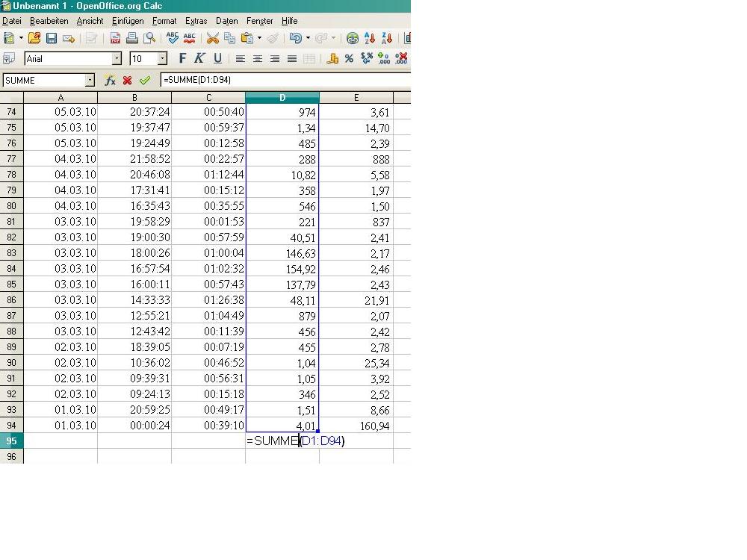Click the Undo arrow icon

tap(296, 38)
